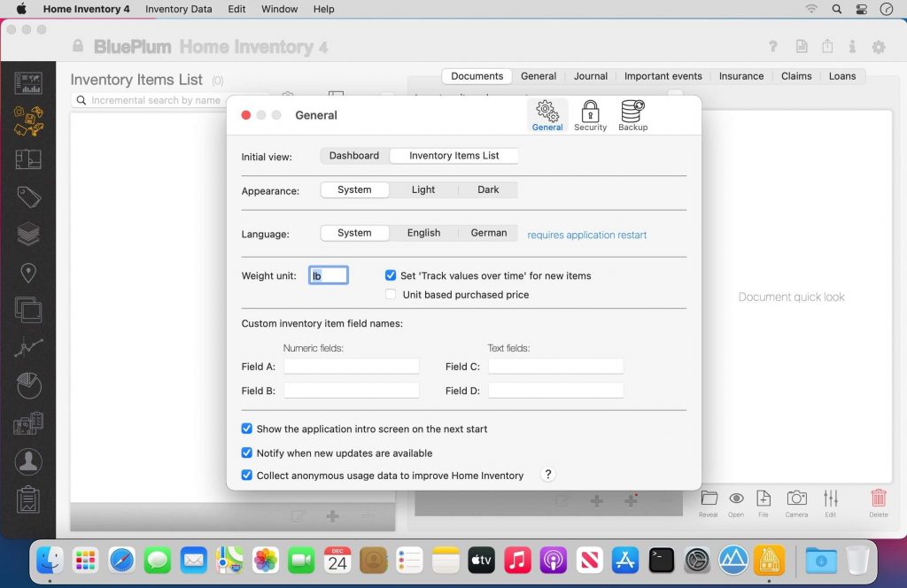Open the Inventory Data menu

coord(178,9)
